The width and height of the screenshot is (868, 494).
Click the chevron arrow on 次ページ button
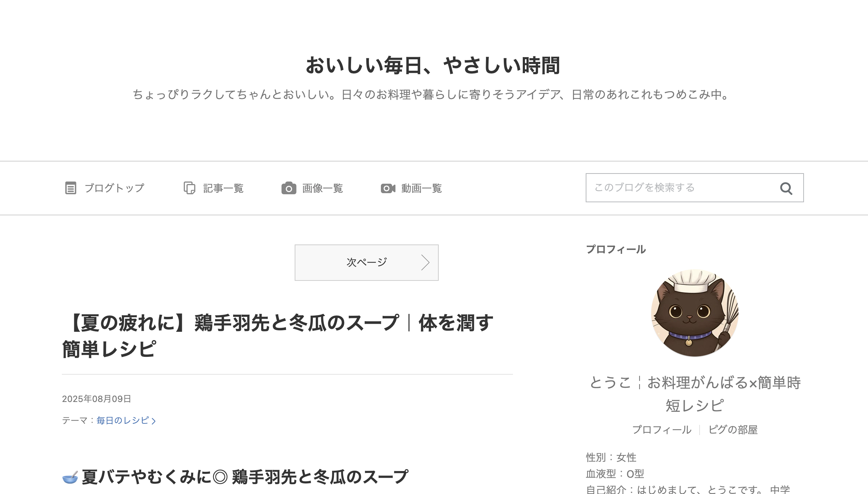click(425, 262)
